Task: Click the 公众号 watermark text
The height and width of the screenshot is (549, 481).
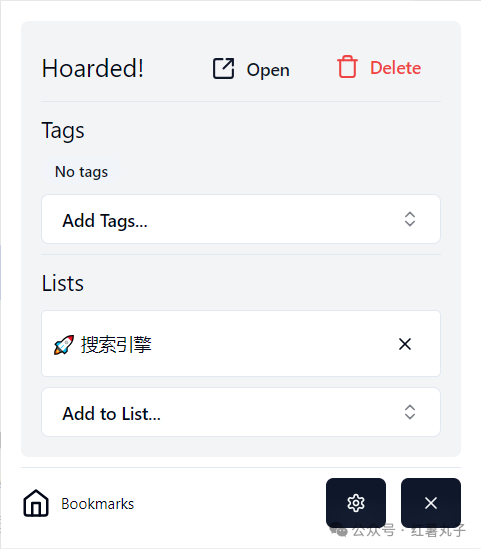Action: click(373, 530)
